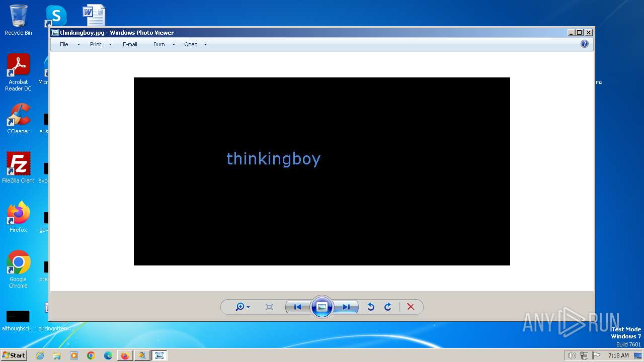Screen dimensions: 644x362
Task: Click the network tray icon
Action: [x=584, y=355]
